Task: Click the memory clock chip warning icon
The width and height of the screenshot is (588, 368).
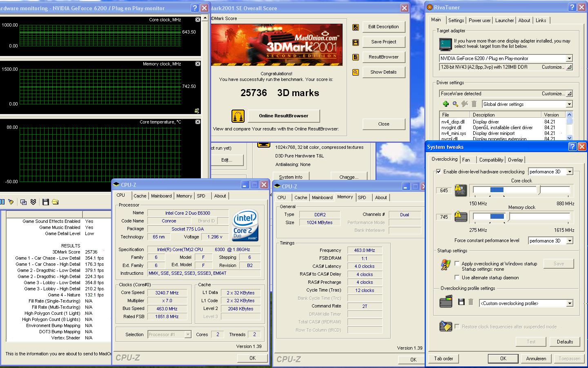Action: 461,216
